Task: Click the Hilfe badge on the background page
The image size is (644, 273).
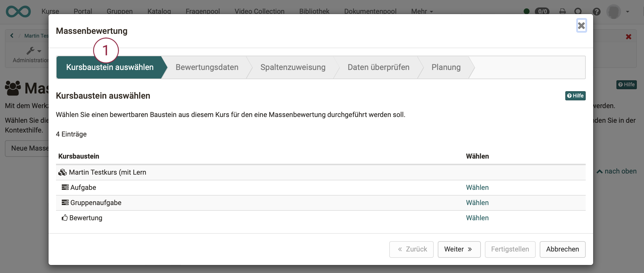Action: click(626, 85)
